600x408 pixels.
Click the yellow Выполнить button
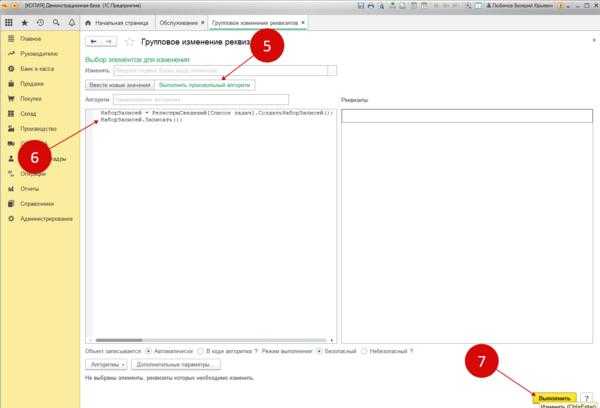pyautogui.click(x=554, y=398)
